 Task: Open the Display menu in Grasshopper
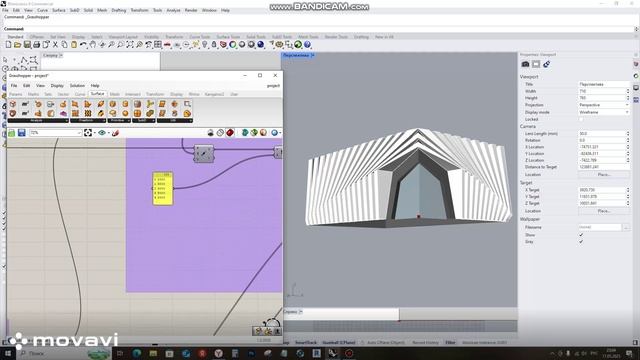57,86
